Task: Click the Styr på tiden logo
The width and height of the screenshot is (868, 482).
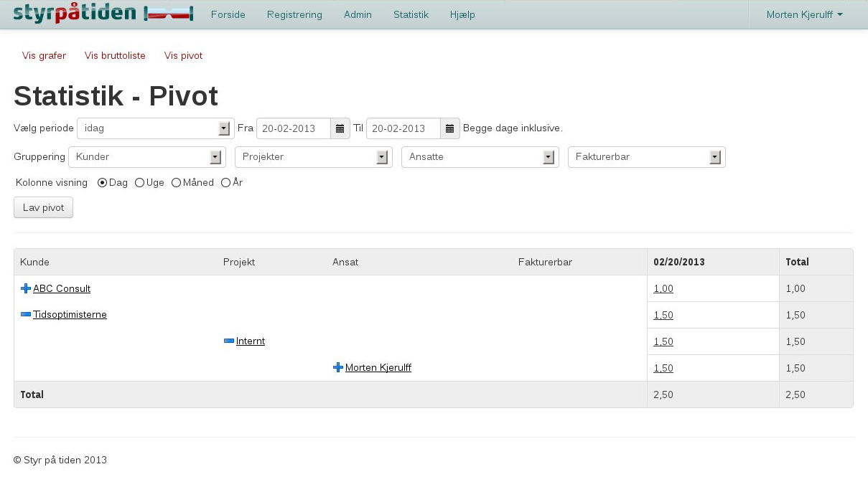Action: (x=103, y=14)
